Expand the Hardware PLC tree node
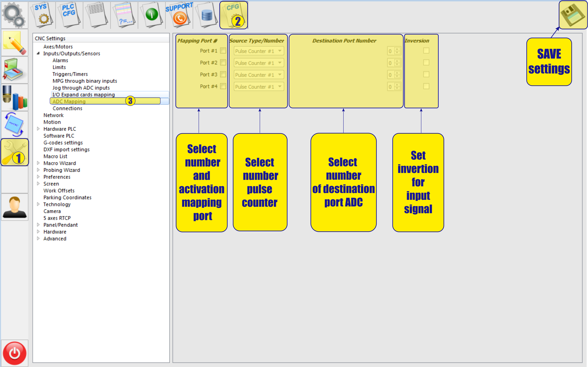 (x=38, y=129)
